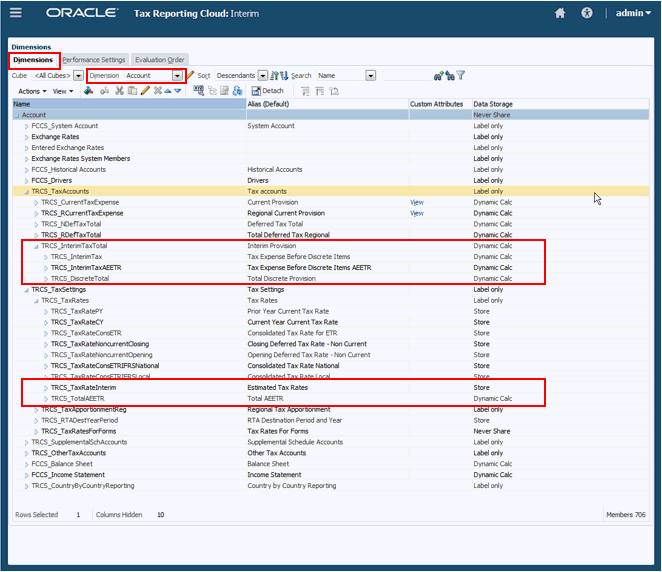
Task: Open the Sort Descendants dropdown
Action: [x=263, y=76]
